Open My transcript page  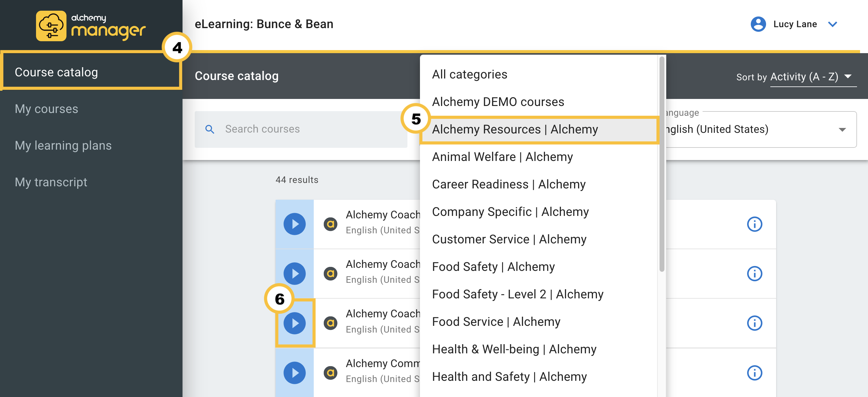click(x=51, y=182)
